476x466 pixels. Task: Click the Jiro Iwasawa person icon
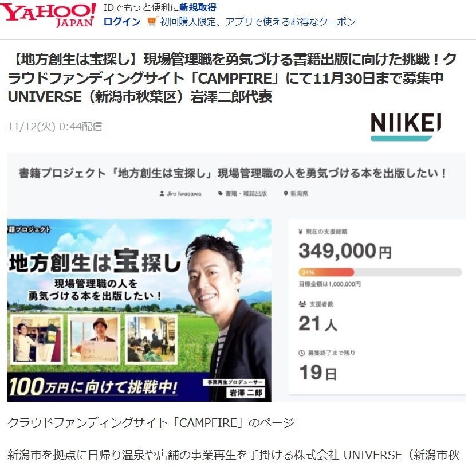pos(162,194)
